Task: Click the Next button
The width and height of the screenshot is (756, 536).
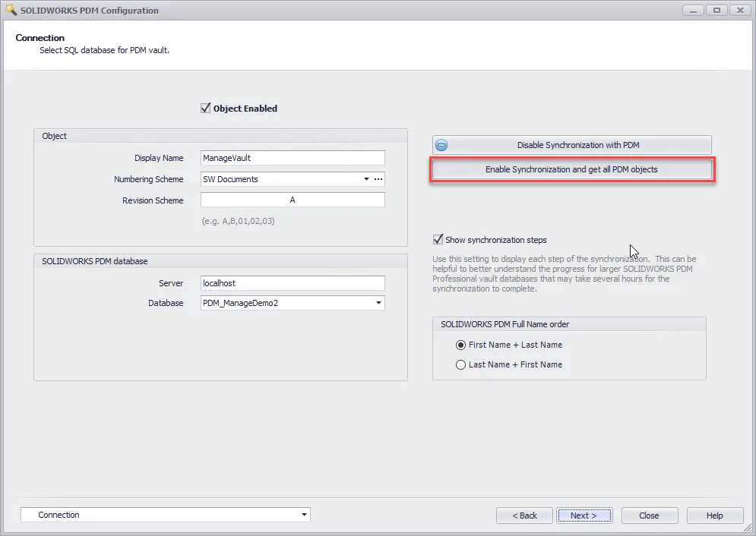Action: pos(584,516)
